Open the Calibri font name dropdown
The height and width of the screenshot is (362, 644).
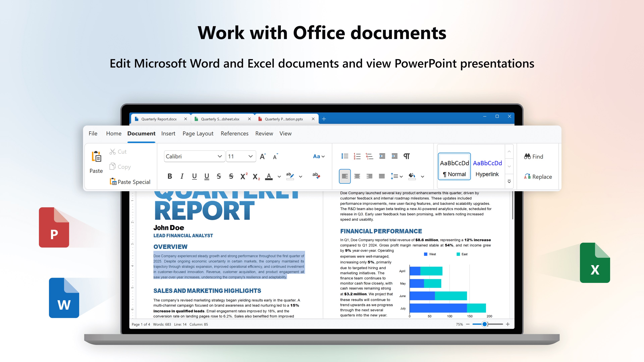click(220, 156)
